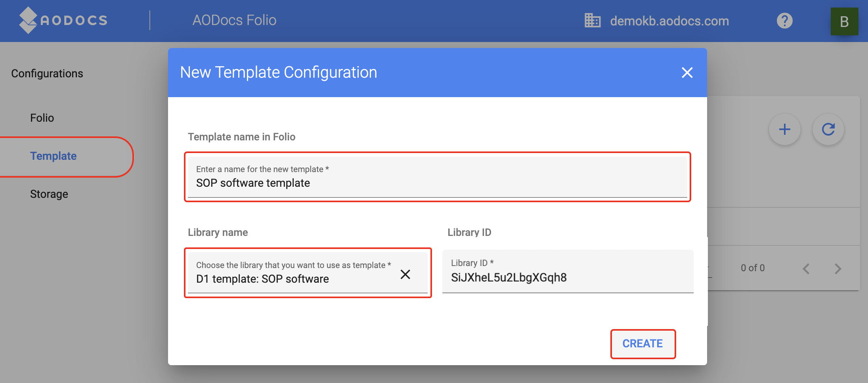
Task: Close the New Template Configuration dialog
Action: point(687,73)
